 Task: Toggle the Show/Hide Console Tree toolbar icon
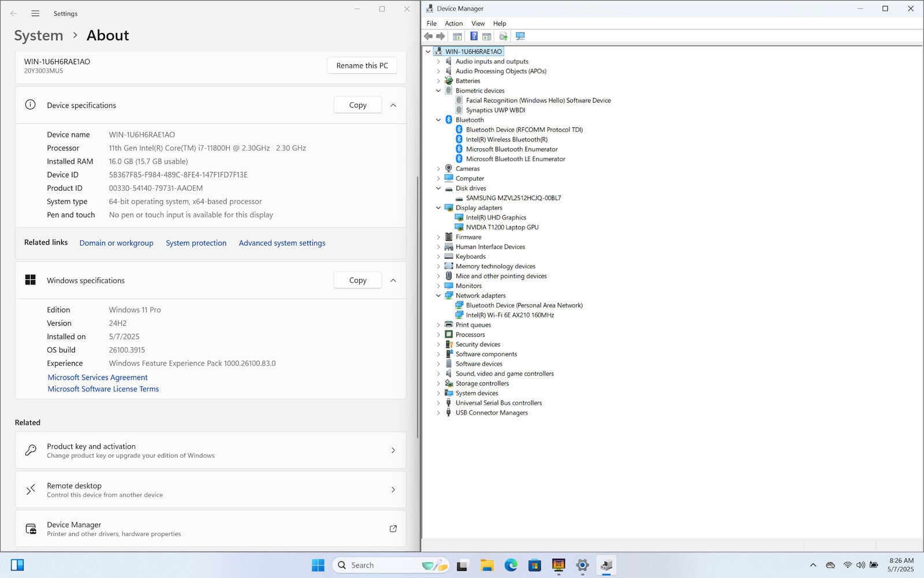coord(457,36)
